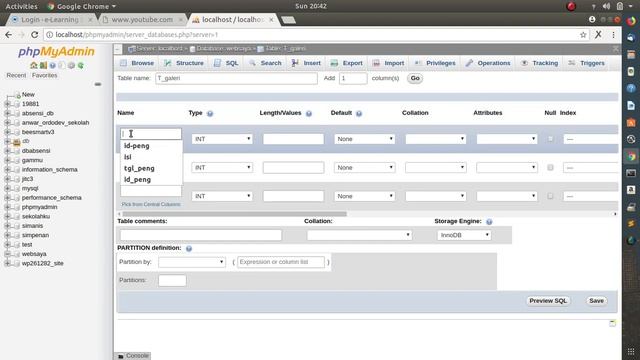Image resolution: width=640 pixels, height=360 pixels.
Task: Launch Firefox from the Ubuntu dock
Action: click(631, 21)
